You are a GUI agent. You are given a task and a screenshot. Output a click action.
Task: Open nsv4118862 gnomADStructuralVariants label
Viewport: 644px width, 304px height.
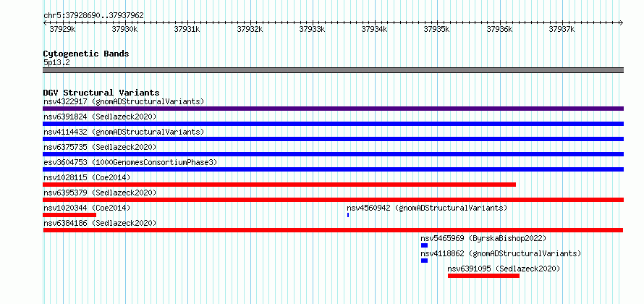[x=501, y=253]
